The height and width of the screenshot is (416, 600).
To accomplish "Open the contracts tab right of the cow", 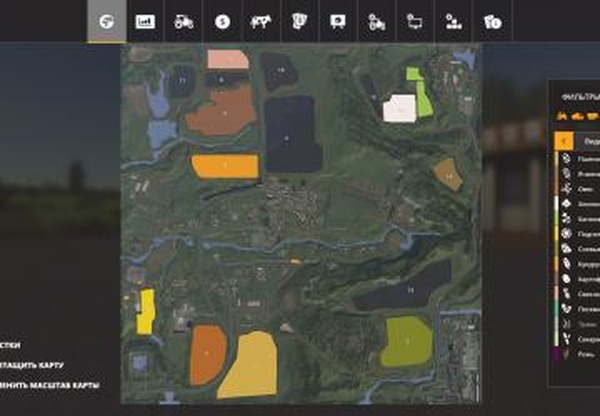I will [299, 21].
